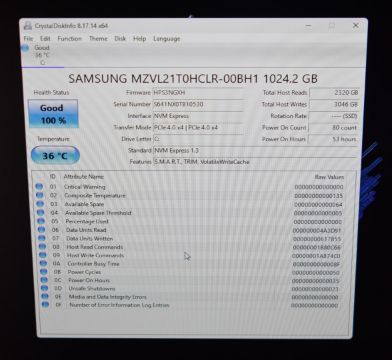Screen dimensions: 392x360
Task: Click the status orb for Data Units Written
Action: pyautogui.click(x=42, y=238)
